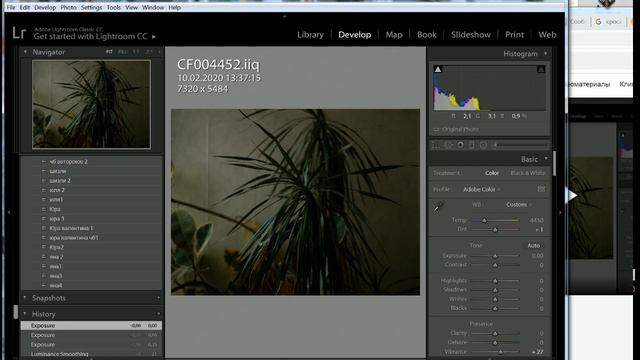Switch to the Slideshow module
640x360 pixels.
[471, 35]
